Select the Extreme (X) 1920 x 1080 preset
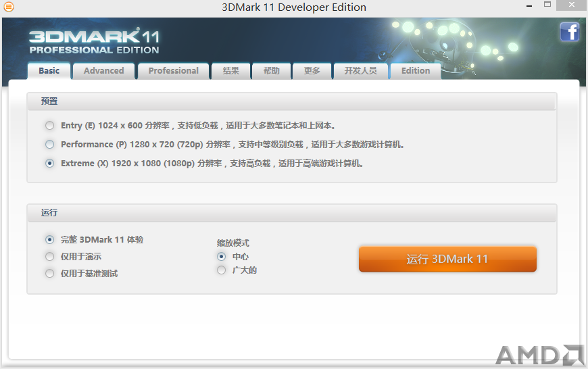This screenshot has width=588, height=369. (x=49, y=164)
